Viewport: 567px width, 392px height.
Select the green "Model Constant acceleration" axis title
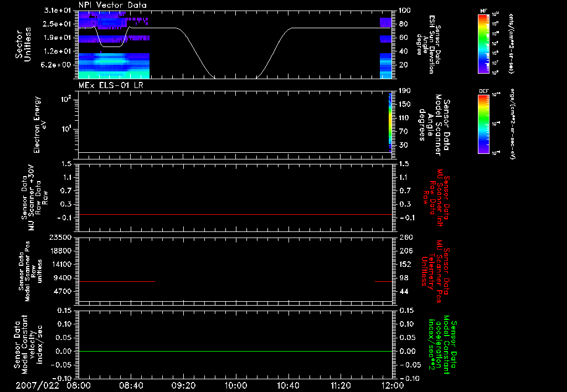coord(443,344)
